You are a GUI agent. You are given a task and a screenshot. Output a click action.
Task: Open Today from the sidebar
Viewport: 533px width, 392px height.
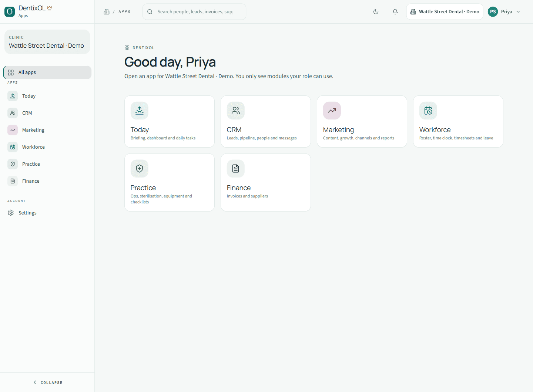coord(47,96)
